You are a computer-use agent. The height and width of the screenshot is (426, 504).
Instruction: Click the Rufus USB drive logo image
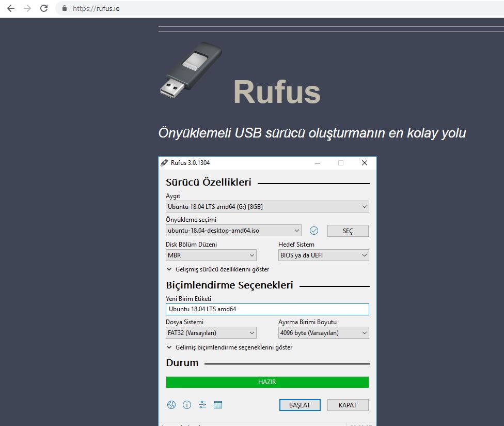point(191,70)
